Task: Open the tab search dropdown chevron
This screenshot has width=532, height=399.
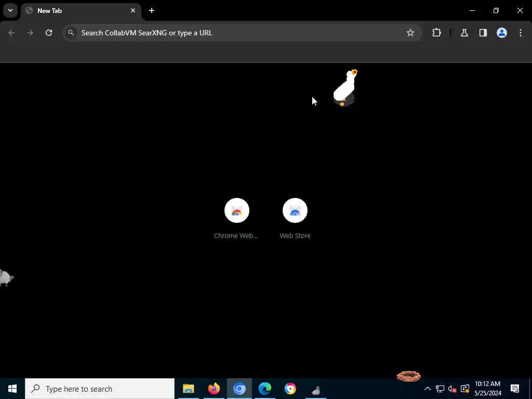Action: click(x=10, y=10)
